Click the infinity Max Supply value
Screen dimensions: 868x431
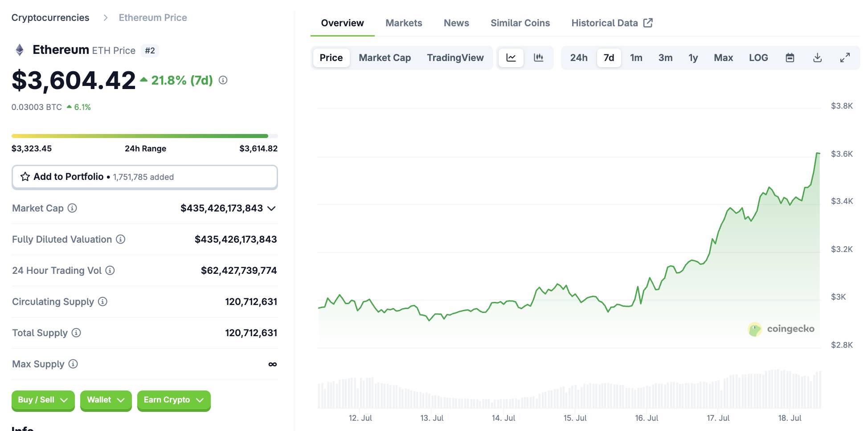click(272, 364)
